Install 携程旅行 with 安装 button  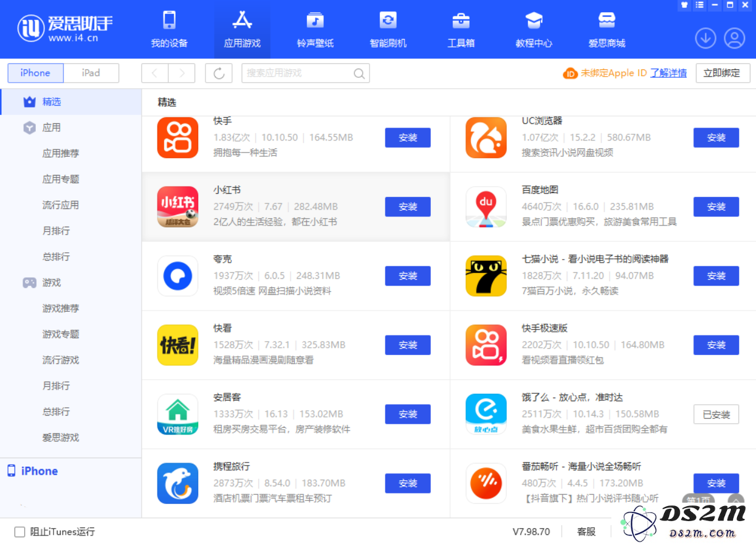click(408, 483)
